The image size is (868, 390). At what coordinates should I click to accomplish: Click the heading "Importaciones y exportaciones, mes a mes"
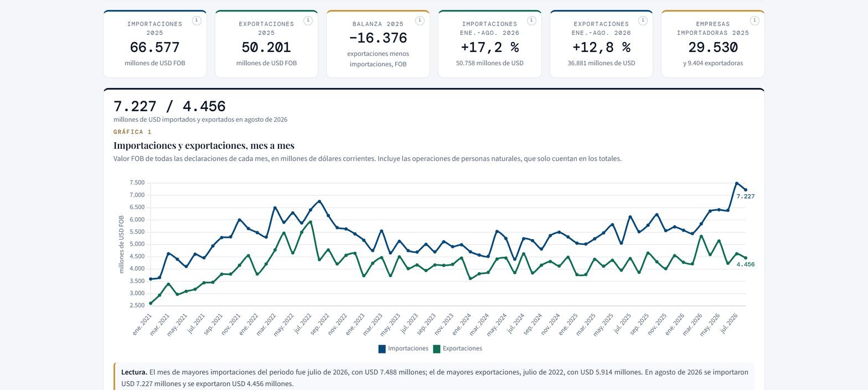click(x=204, y=145)
